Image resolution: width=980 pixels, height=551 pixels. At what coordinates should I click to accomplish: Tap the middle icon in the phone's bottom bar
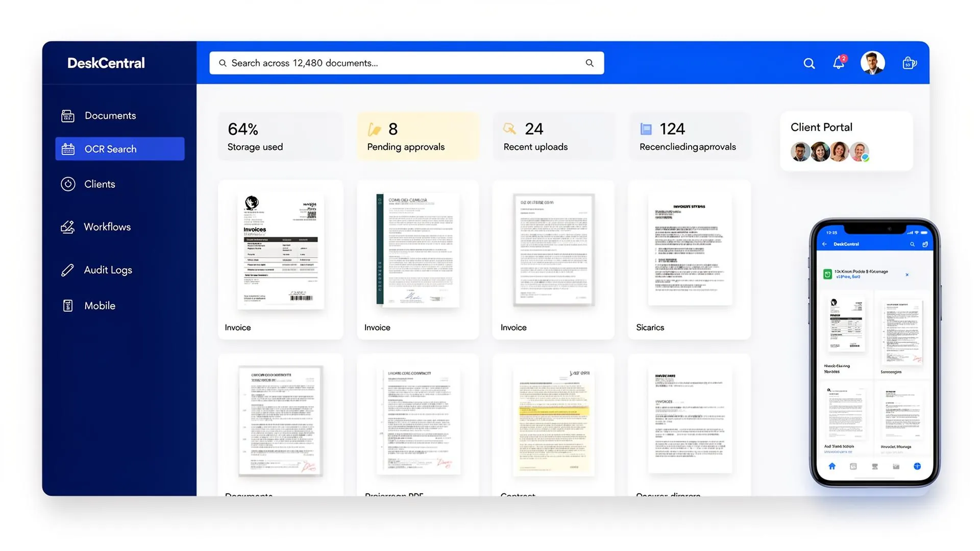click(875, 466)
